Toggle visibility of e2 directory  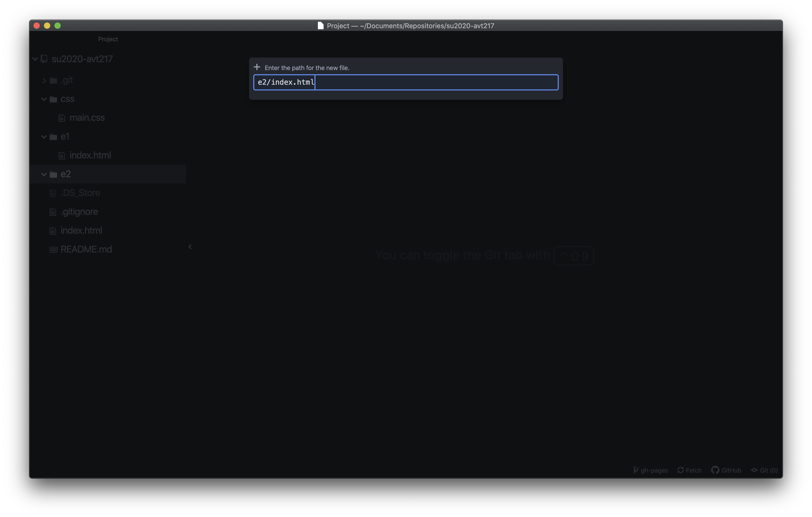click(44, 174)
